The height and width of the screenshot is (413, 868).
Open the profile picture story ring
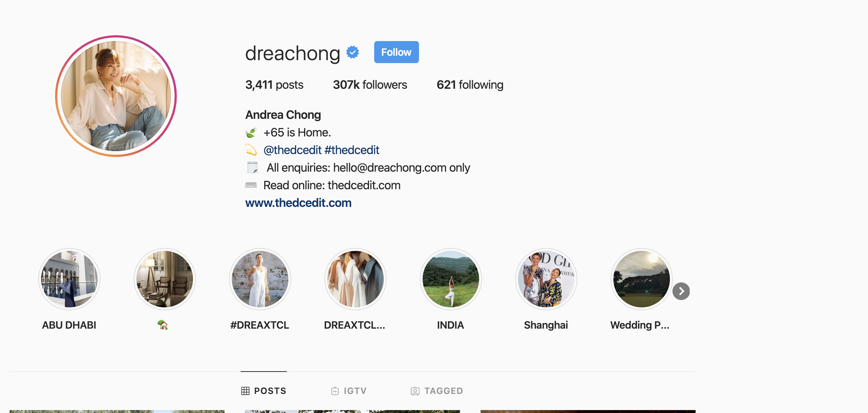(x=116, y=96)
